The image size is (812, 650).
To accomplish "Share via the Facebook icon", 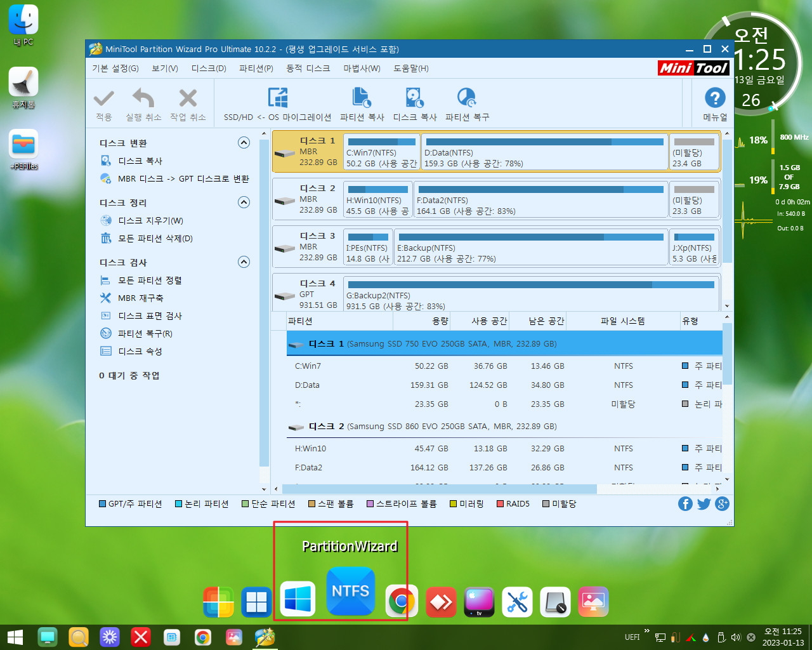I will pyautogui.click(x=685, y=503).
